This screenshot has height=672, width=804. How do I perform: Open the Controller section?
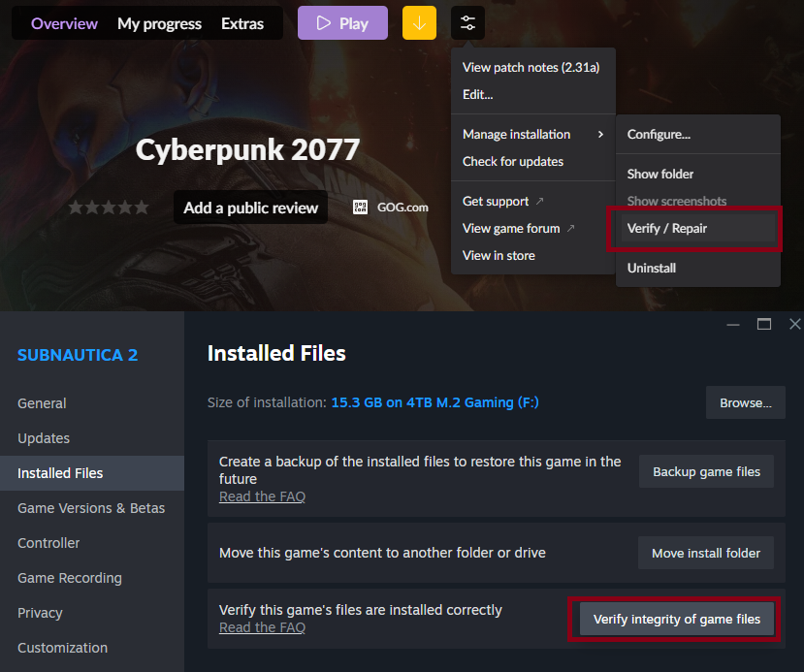(92, 543)
